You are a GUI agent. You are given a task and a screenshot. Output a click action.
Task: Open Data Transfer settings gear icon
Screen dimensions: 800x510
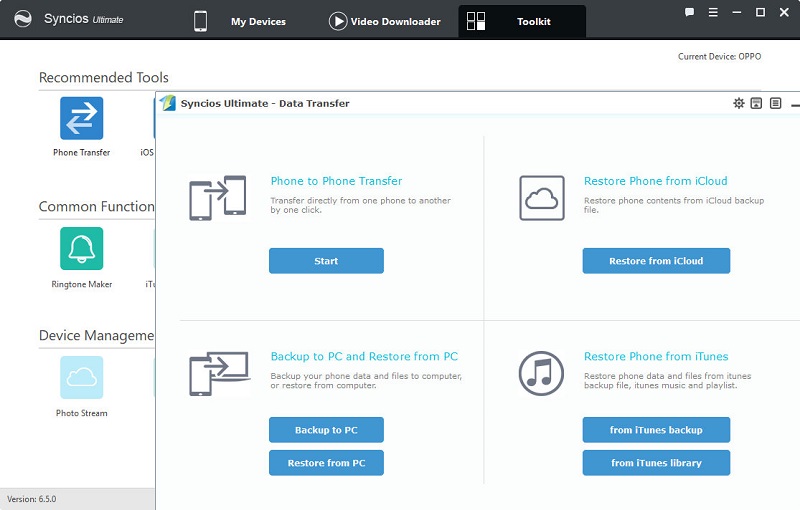pos(739,104)
